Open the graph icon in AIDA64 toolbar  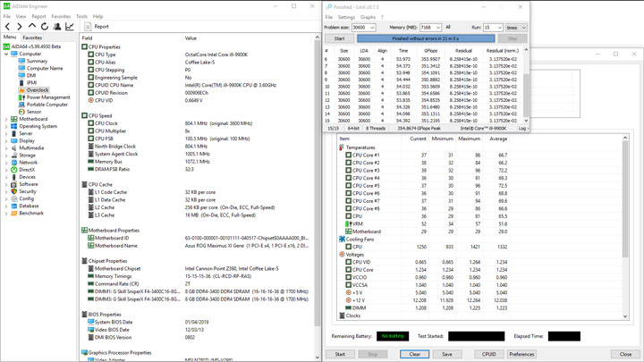(x=70, y=26)
